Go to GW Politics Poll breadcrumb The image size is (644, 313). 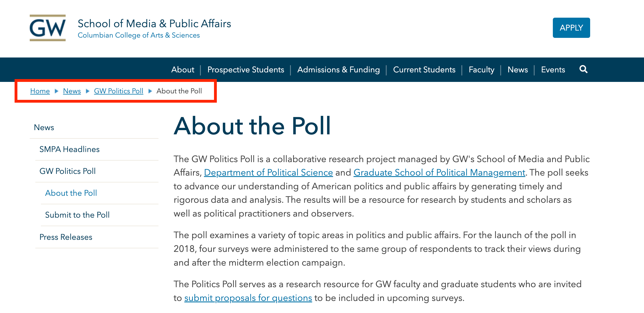119,91
